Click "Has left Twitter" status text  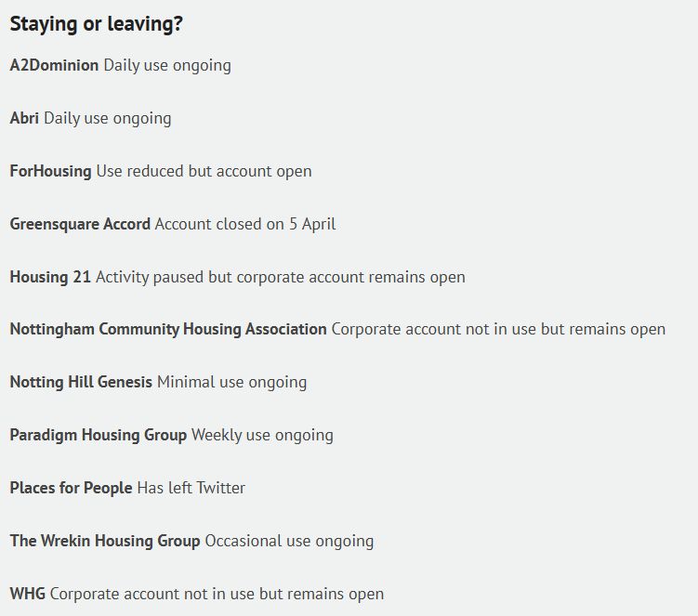point(191,488)
